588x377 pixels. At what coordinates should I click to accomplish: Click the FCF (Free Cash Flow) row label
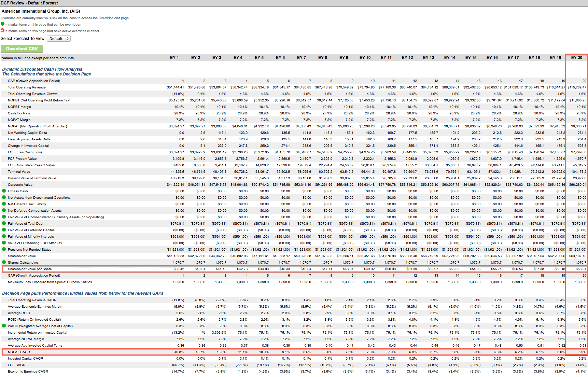(x=25, y=152)
